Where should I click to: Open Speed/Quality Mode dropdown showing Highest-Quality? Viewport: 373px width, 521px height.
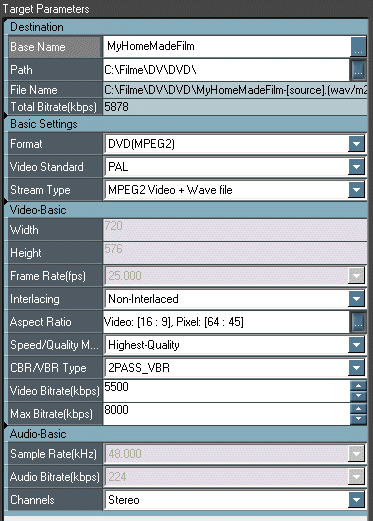click(x=356, y=345)
